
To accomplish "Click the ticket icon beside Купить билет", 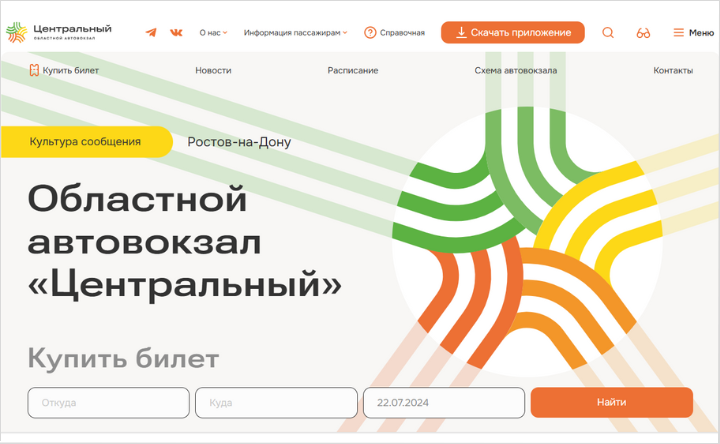I will 34,71.
